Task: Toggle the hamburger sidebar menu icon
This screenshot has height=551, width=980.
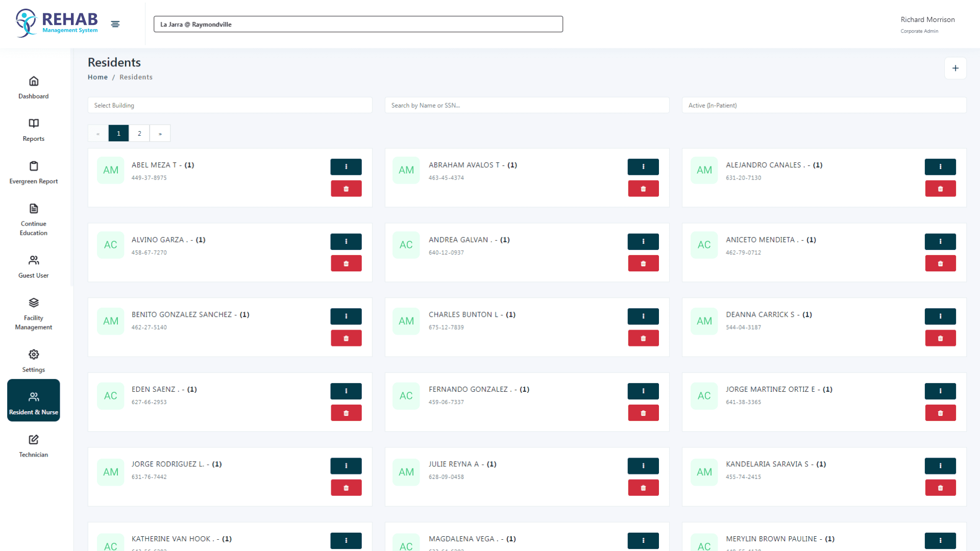Action: (x=115, y=24)
